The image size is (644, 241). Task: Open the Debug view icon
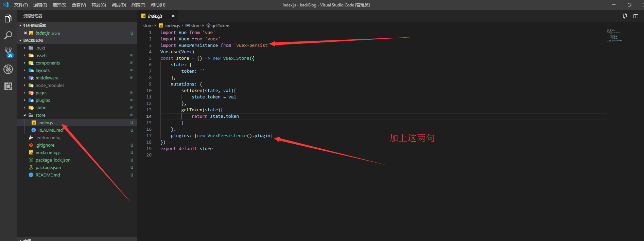tap(8, 69)
